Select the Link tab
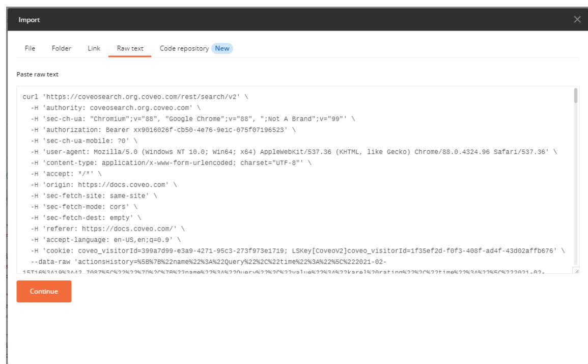Screen dimensions: 588x364 (x=94, y=48)
